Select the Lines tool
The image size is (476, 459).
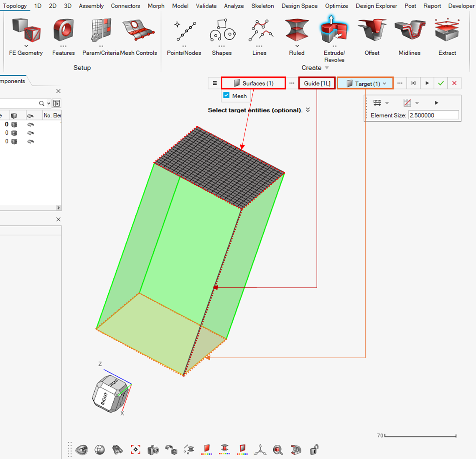pos(259,36)
